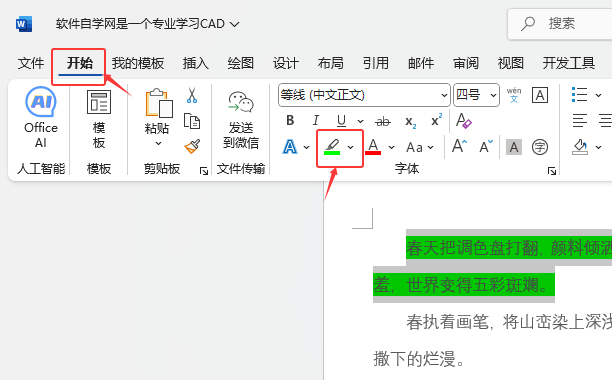This screenshot has height=380, width=612.
Task: Apply green text highlight color
Action: point(332,147)
